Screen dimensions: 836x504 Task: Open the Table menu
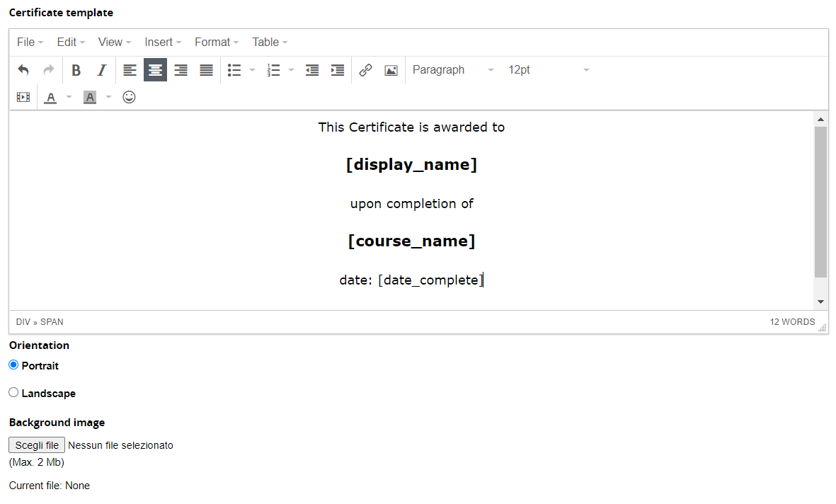click(268, 42)
